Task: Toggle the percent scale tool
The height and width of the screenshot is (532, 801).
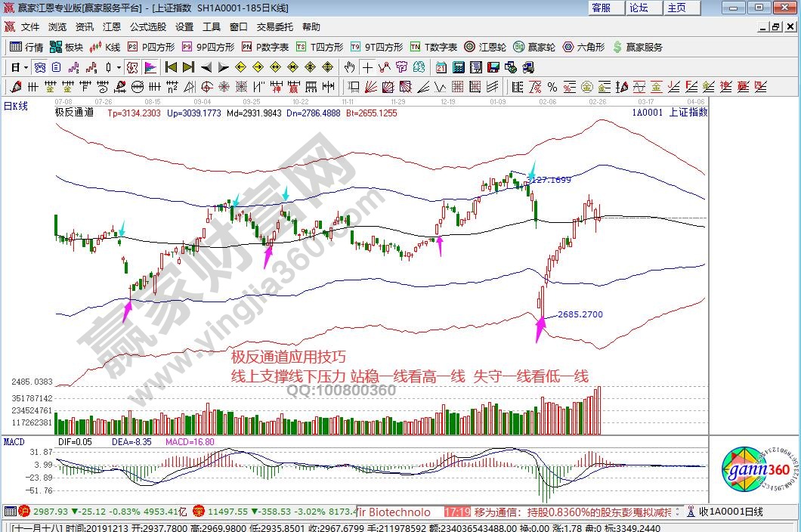Action: [552, 86]
